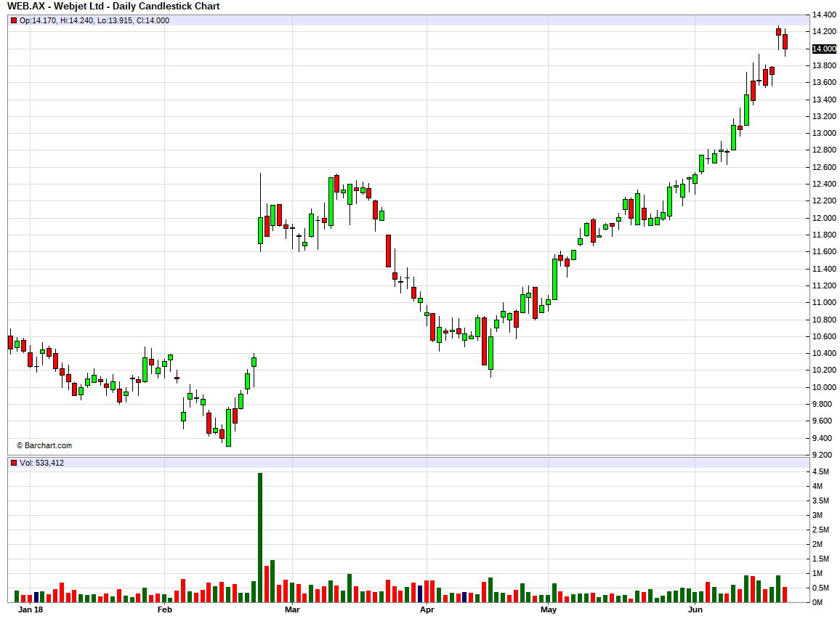Click the 14.400 price axis label

point(824,15)
